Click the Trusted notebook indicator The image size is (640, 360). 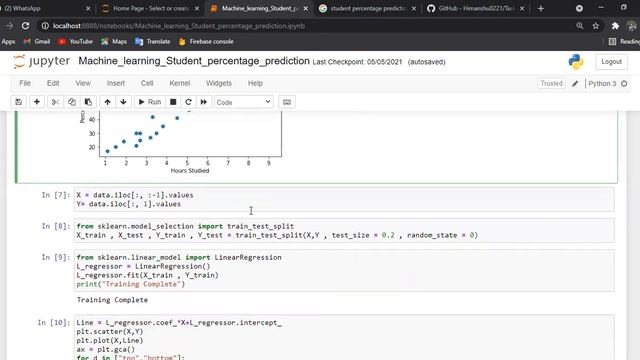pyautogui.click(x=551, y=83)
